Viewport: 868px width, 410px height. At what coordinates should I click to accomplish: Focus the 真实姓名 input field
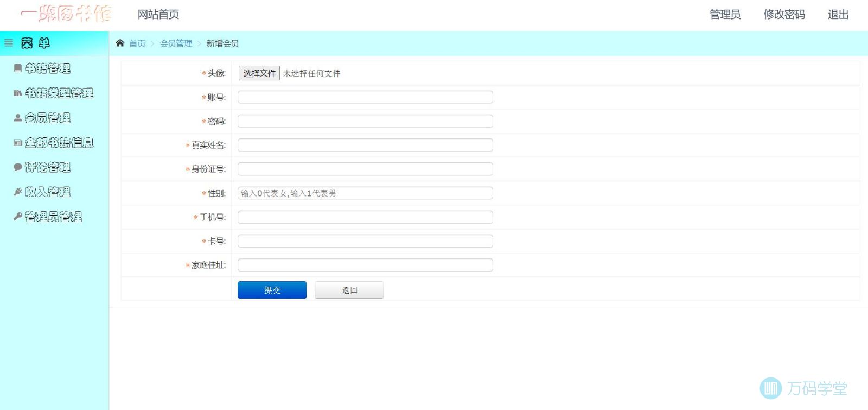pyautogui.click(x=365, y=145)
